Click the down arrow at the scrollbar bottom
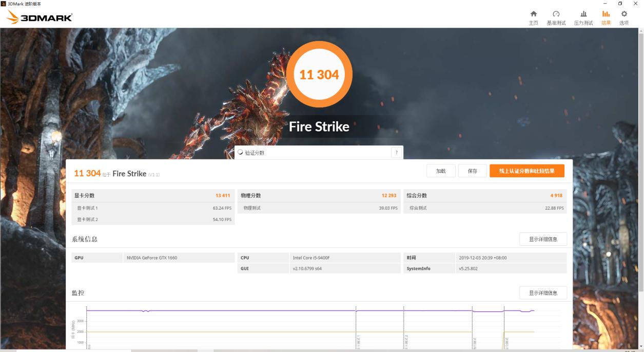The width and height of the screenshot is (644, 352). point(641,345)
